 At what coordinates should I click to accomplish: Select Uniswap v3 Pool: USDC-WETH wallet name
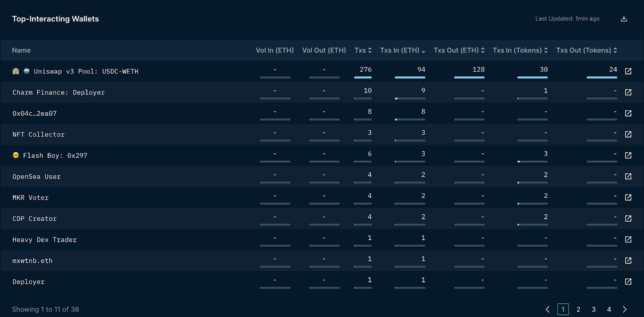[86, 71]
